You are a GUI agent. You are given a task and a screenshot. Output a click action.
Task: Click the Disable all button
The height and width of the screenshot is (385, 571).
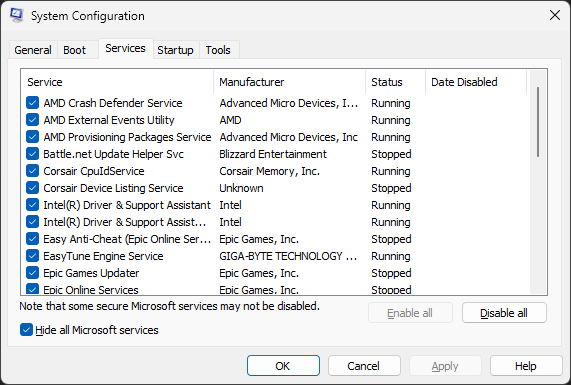coord(504,313)
